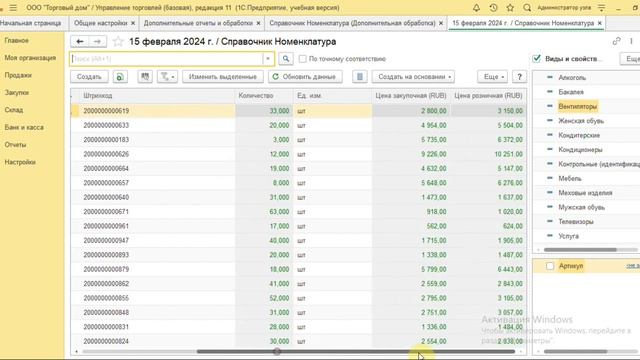Click kinds list horizontal scrollbar

pos(580,249)
